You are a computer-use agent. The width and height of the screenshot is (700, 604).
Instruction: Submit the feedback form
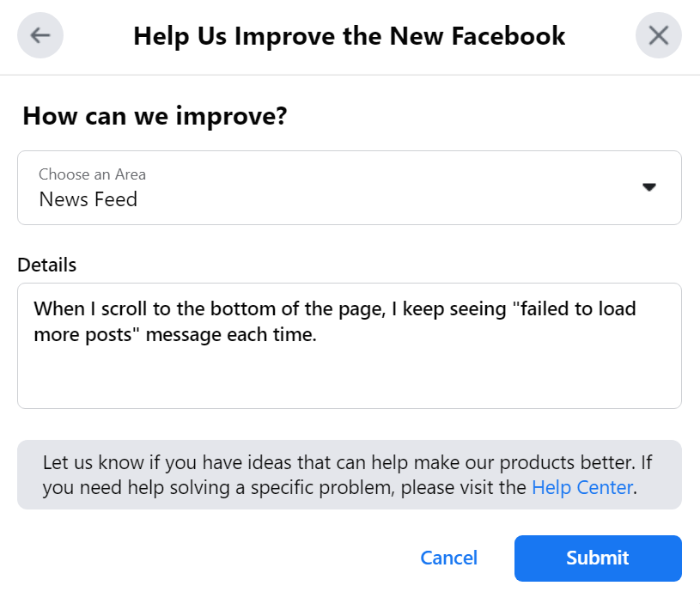(598, 558)
